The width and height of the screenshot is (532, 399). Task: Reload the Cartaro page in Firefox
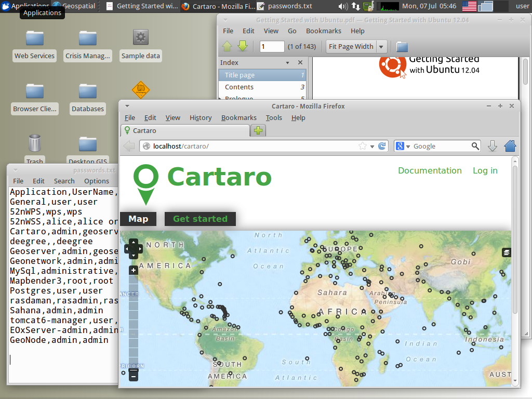[382, 146]
